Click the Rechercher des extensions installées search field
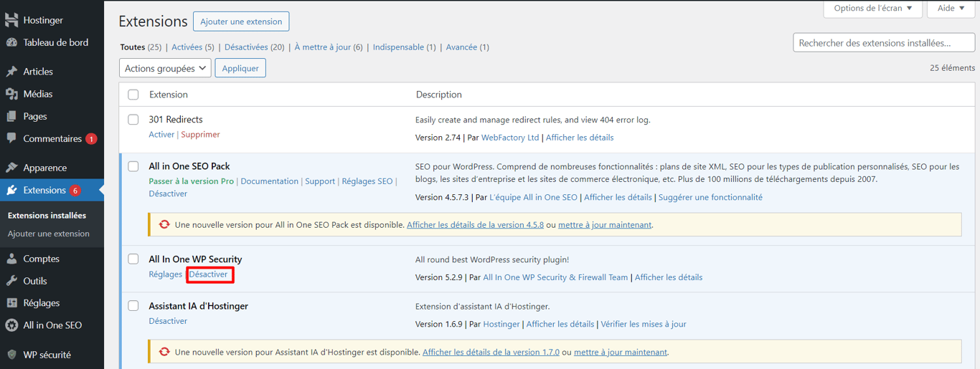This screenshot has height=369, width=980. [884, 43]
